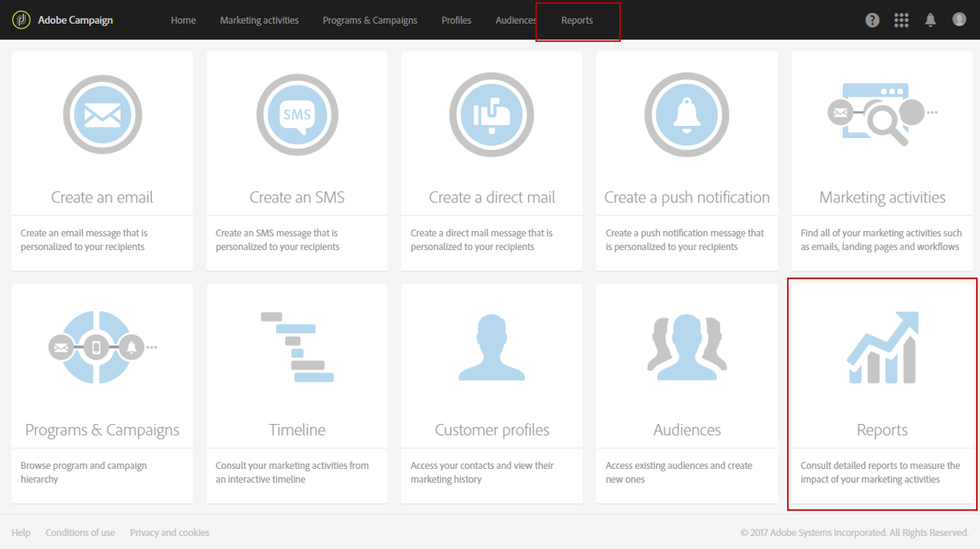
Task: Select Audiences in the navigation bar
Action: coord(515,20)
